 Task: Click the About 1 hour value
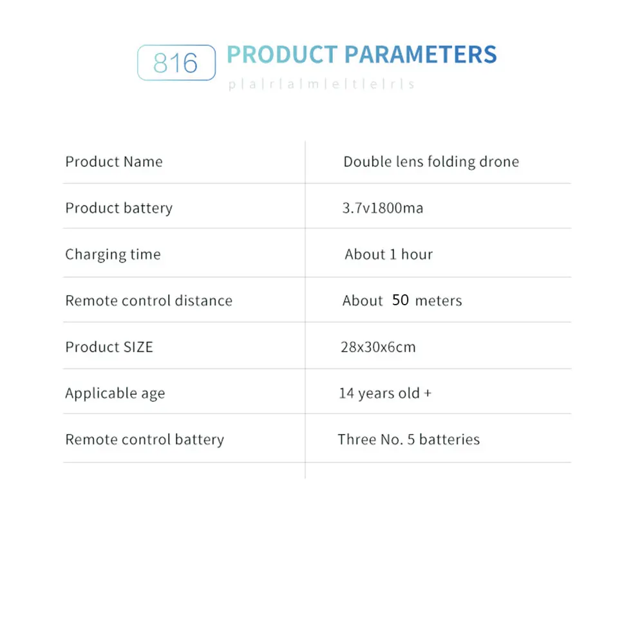pyautogui.click(x=388, y=254)
